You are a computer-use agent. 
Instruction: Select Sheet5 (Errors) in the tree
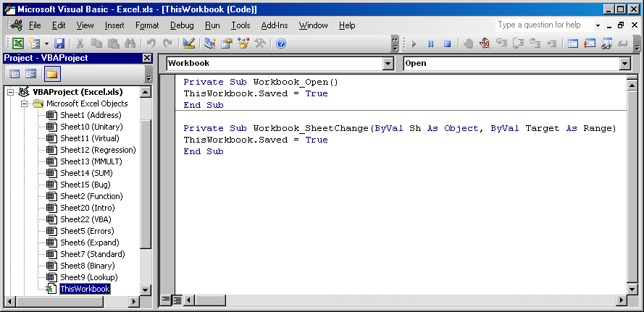(x=87, y=231)
